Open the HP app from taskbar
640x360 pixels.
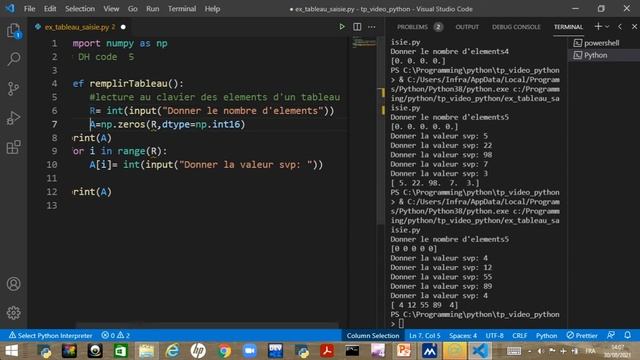pyautogui.click(x=198, y=351)
